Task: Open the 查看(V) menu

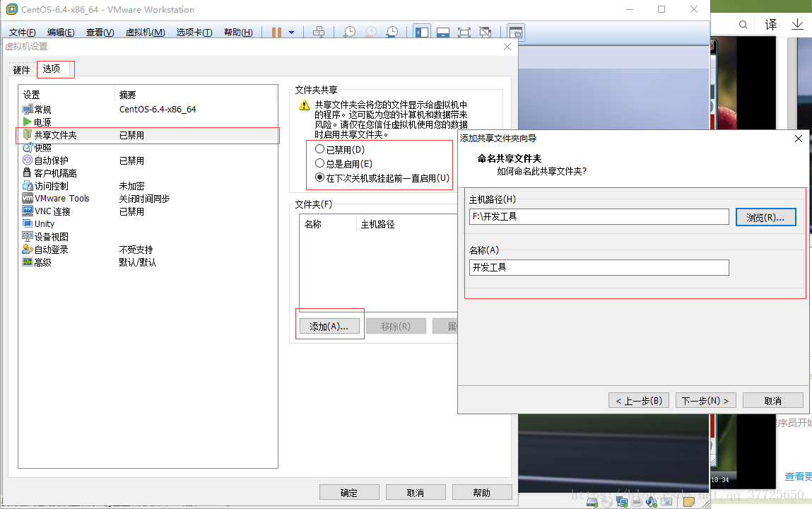Action: click(x=100, y=32)
